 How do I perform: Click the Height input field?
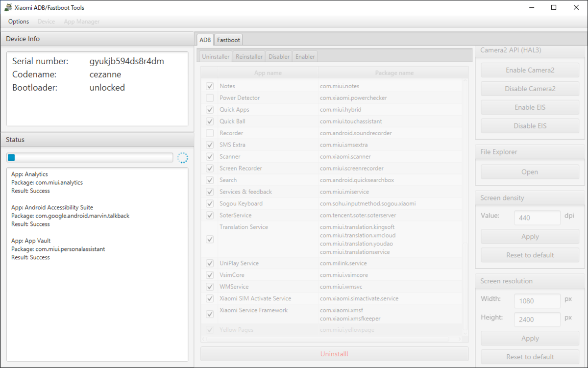(x=537, y=319)
